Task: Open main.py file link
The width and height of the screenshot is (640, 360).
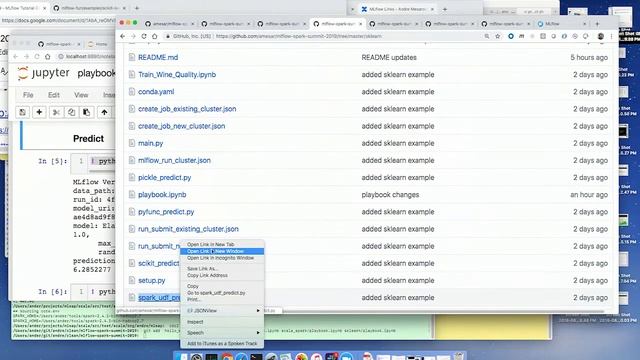Action: 151,143
